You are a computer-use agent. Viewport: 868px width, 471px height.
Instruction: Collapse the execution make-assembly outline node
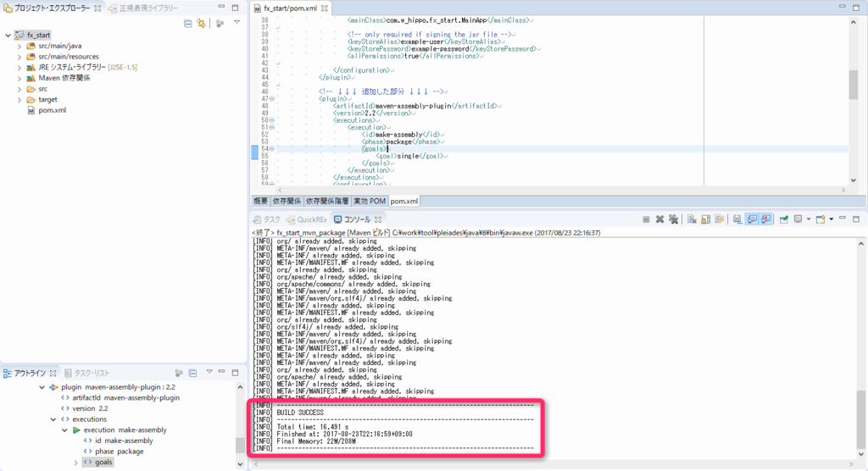pos(64,430)
